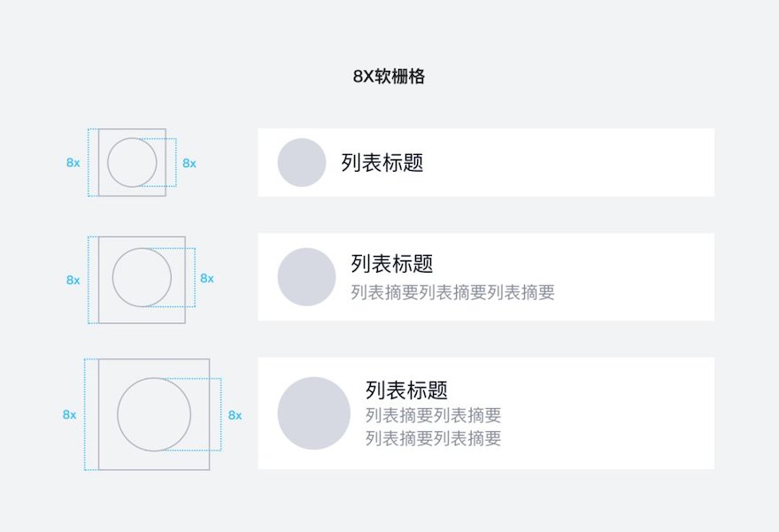This screenshot has height=532, width=779.
Task: Select the large wireframe circle in the bottom diagram
Action: pos(154,414)
